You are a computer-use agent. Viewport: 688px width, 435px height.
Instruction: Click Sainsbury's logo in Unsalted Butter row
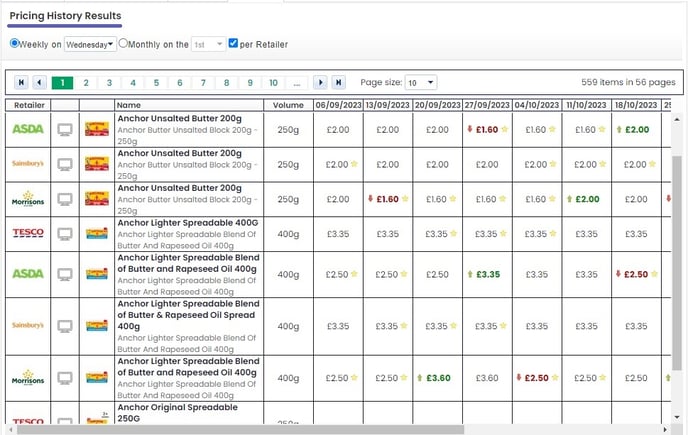[x=28, y=163]
